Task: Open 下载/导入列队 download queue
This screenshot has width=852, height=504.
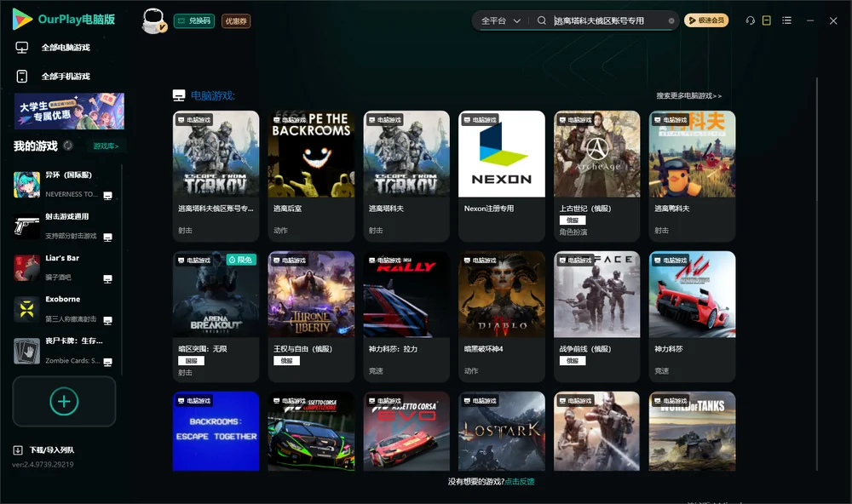Action: click(44, 450)
